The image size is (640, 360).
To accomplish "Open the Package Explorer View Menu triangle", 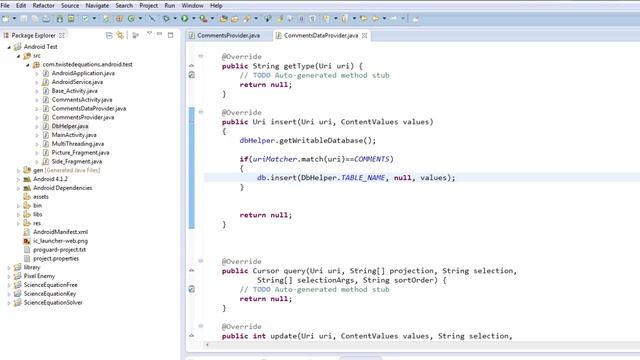I will pyautogui.click(x=149, y=33).
